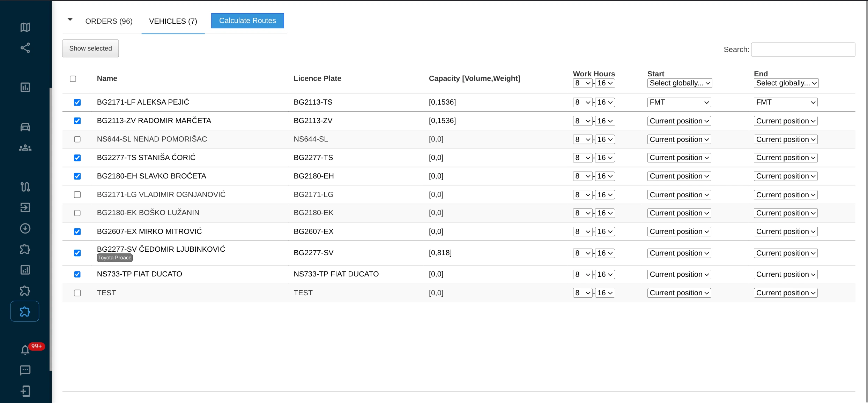Screen dimensions: 868x403
Task: Click puzzle icon directly below download icon
Action: click(25, 249)
